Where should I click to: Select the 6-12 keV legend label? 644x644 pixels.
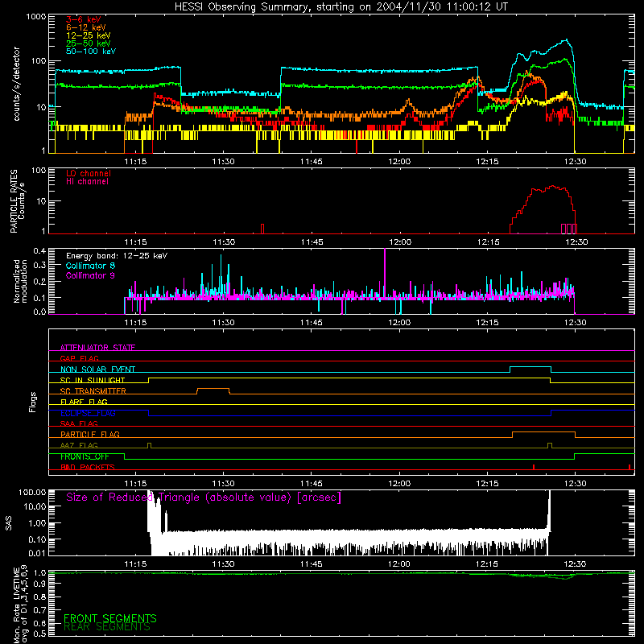86,27
